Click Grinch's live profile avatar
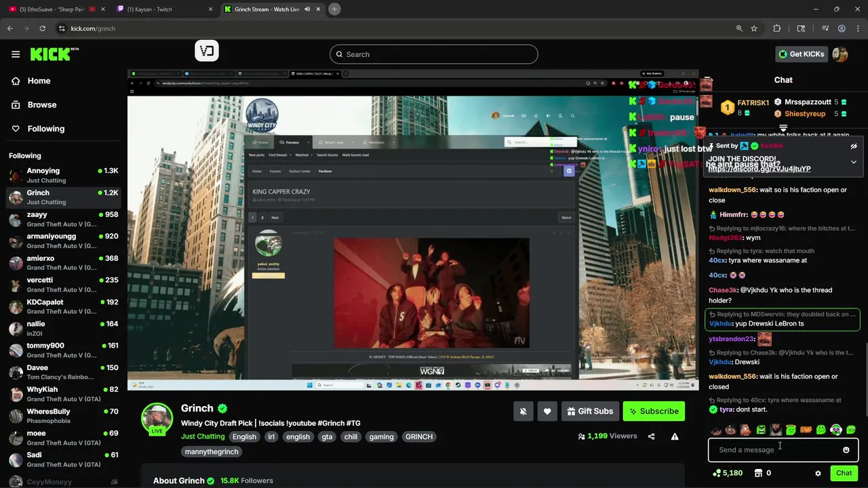Viewport: 868px width, 488px height. pos(157,418)
